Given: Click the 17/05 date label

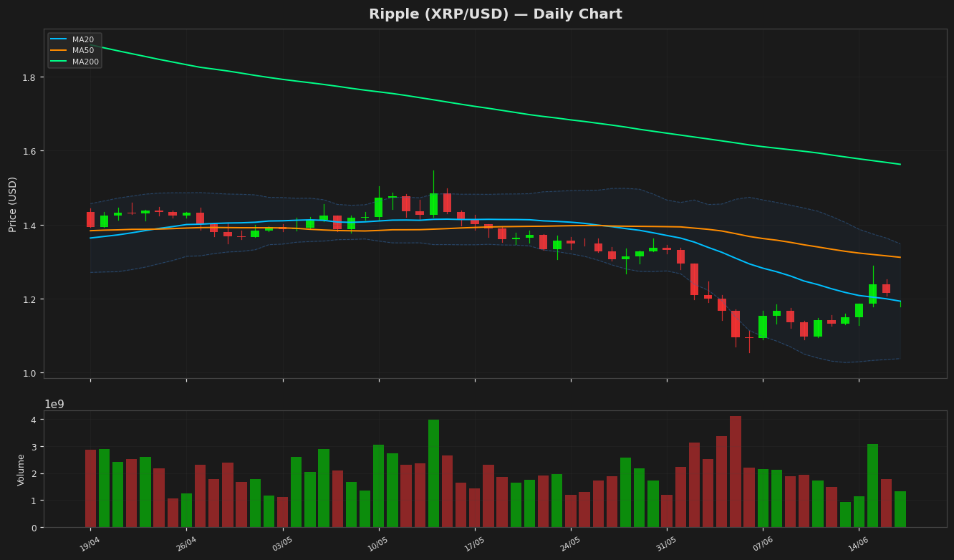Looking at the screenshot, I should click(474, 544).
